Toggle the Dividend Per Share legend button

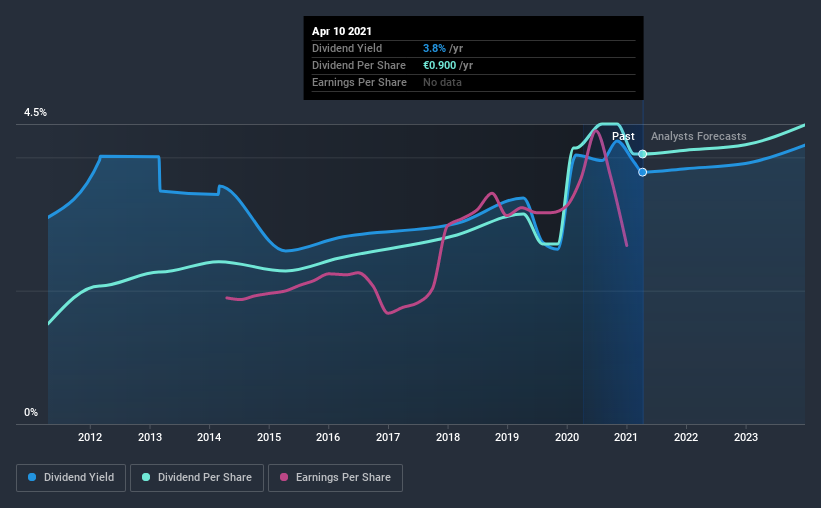(x=197, y=478)
